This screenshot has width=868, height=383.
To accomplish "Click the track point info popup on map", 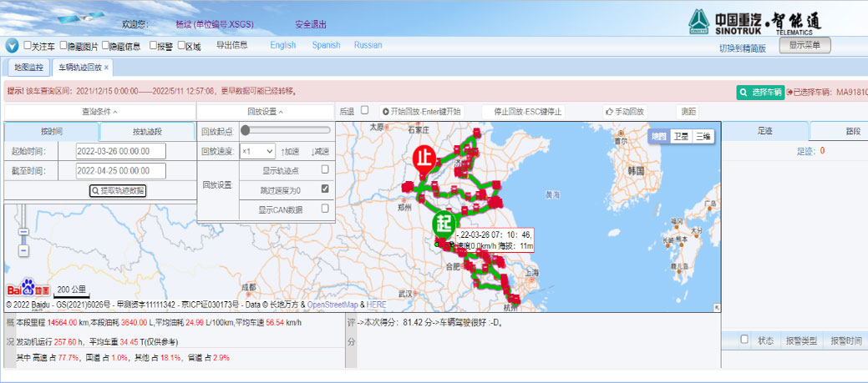I will [x=495, y=239].
